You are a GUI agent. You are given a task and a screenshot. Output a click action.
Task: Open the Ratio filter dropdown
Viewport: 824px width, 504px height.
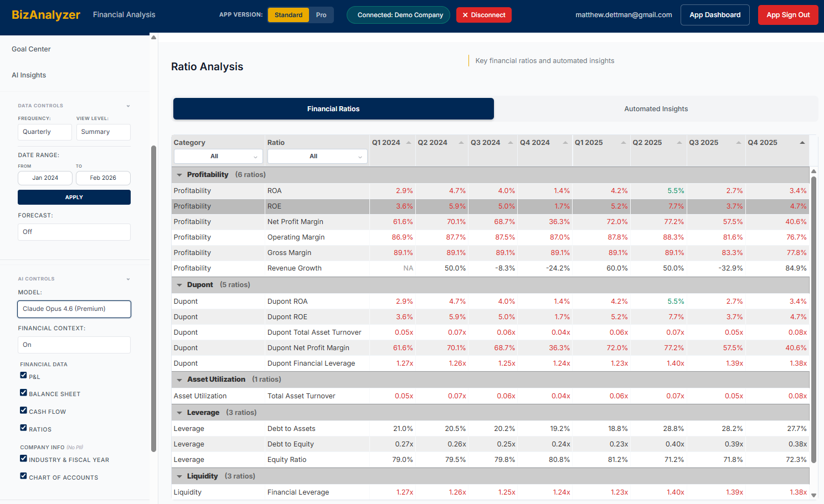[x=317, y=156]
